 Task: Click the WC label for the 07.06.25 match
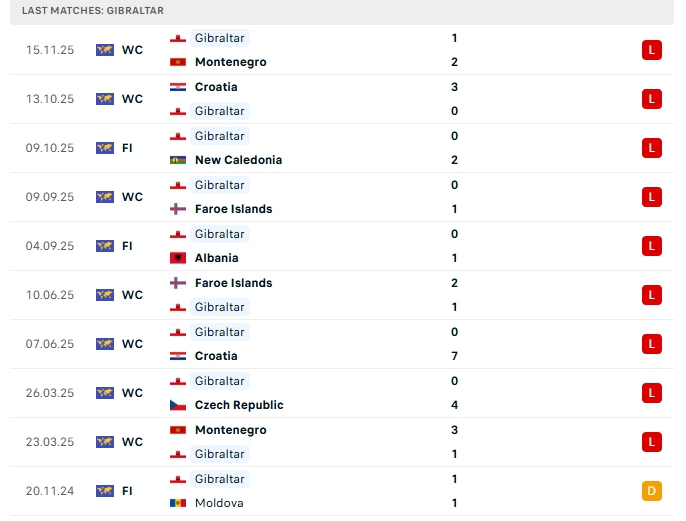[132, 344]
